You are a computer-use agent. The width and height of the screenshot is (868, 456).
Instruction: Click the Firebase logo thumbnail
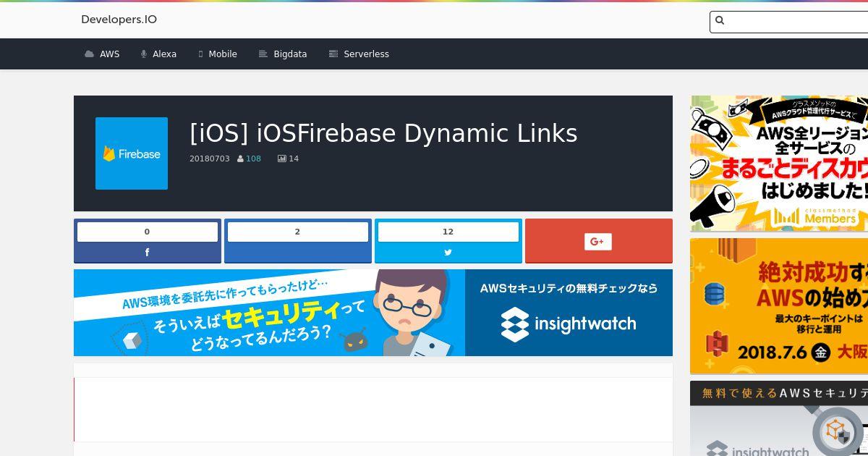[132, 153]
